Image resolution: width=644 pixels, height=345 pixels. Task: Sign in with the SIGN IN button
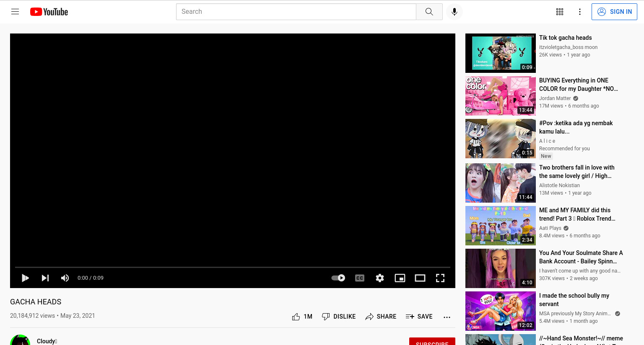point(614,12)
